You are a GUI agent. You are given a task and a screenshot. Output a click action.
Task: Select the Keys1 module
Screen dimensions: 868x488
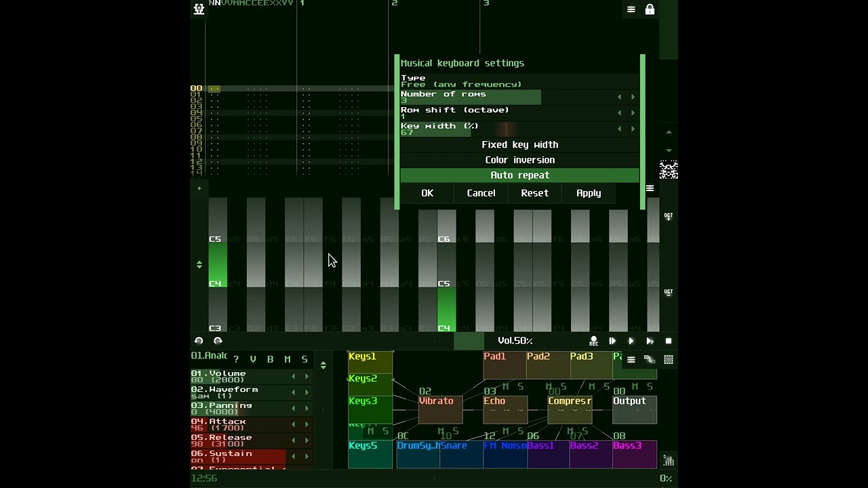pos(370,362)
